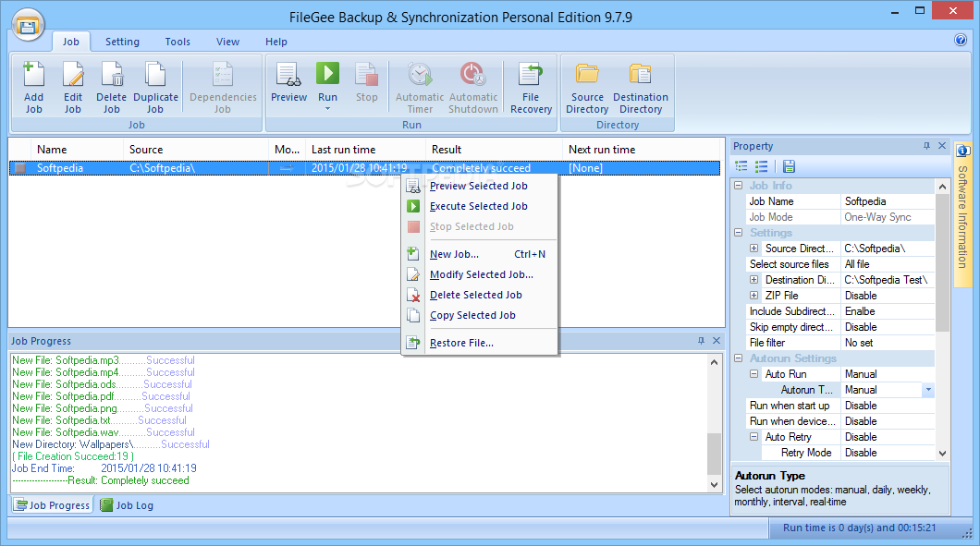Click the Job Name value Softpedia

point(888,201)
